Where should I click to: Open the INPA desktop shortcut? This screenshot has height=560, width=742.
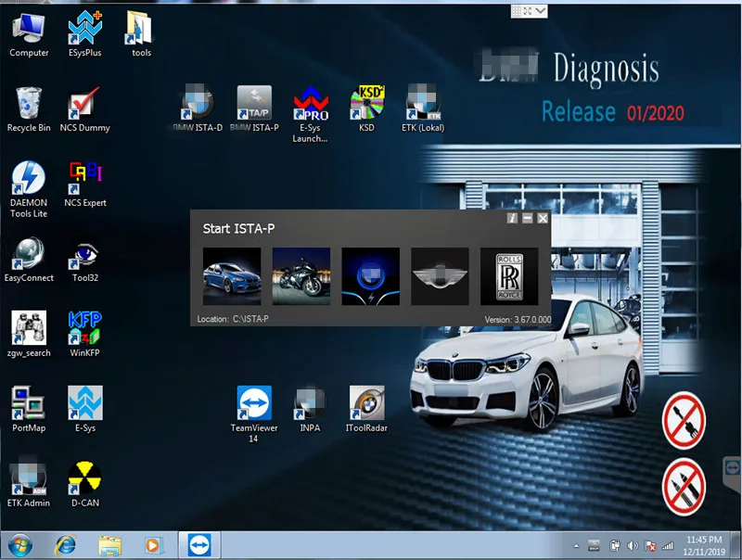pyautogui.click(x=310, y=409)
